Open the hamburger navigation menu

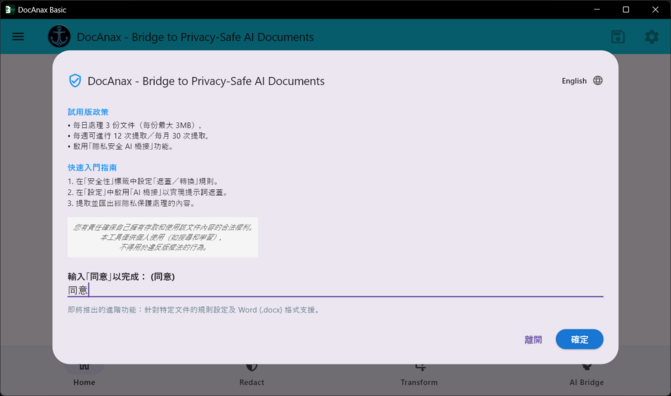coord(18,37)
